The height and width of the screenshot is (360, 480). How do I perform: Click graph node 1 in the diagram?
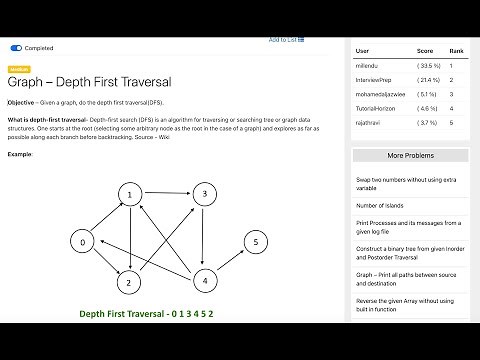click(130, 194)
